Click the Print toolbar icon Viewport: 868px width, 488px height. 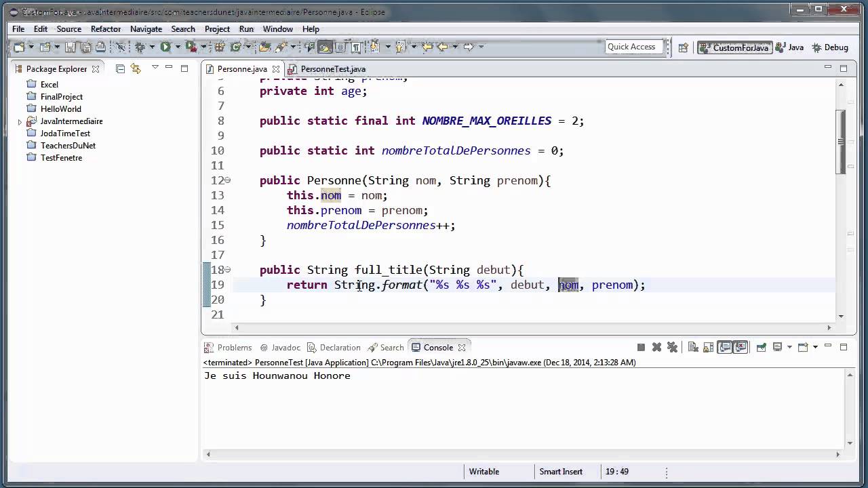pos(100,47)
